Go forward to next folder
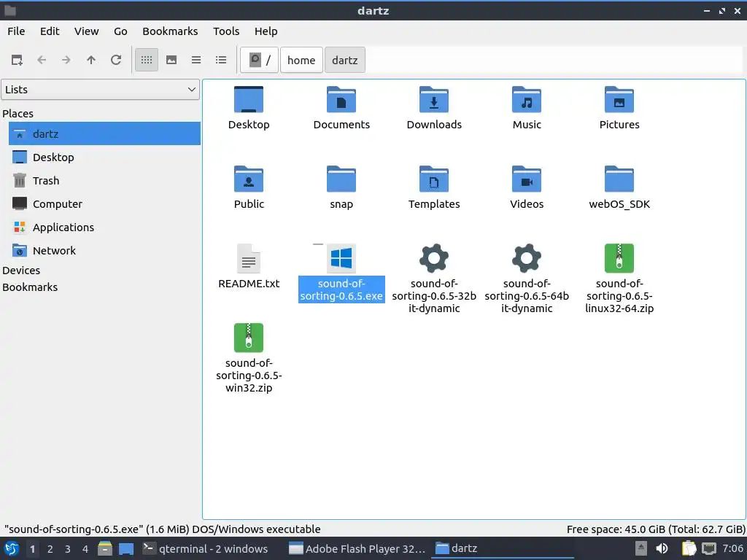The width and height of the screenshot is (747, 560). coord(66,60)
